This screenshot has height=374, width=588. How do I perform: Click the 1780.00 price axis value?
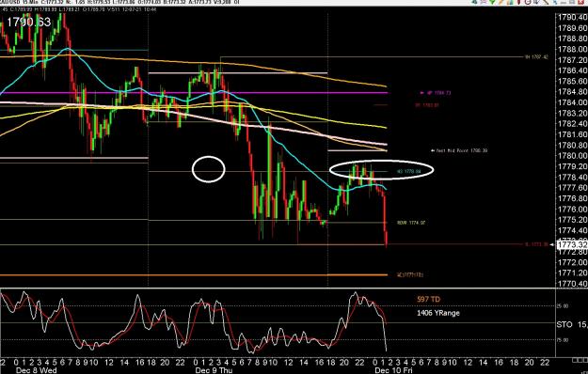coord(572,156)
